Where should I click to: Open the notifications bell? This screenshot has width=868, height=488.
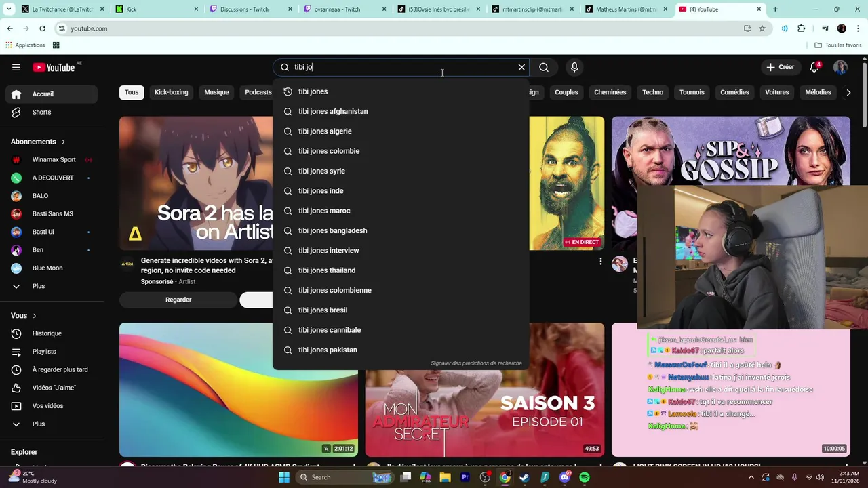pos(815,67)
